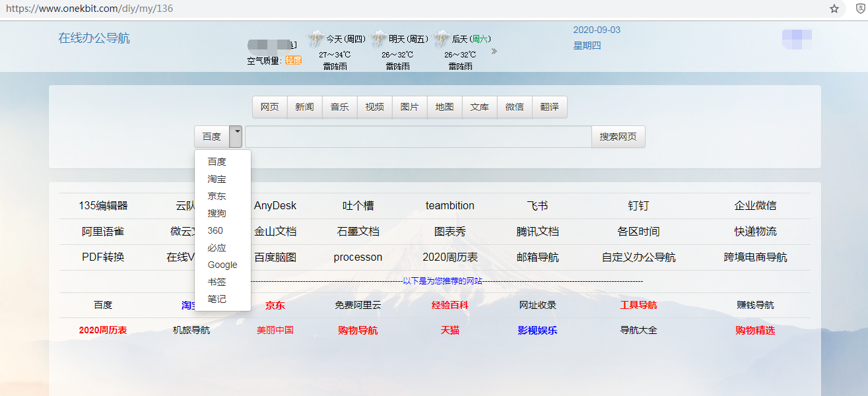Click the bookmark star icon in address bar
868x396 pixels.
(x=834, y=9)
